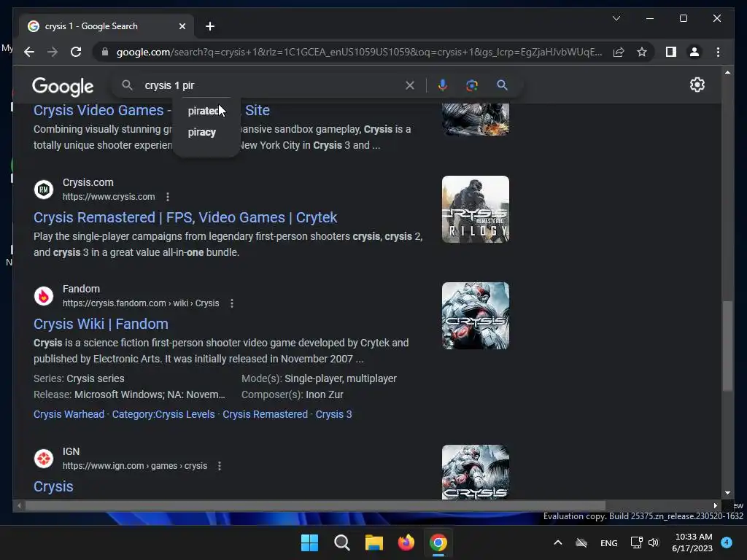Click the vertical scrollbar thumb

tap(727, 346)
